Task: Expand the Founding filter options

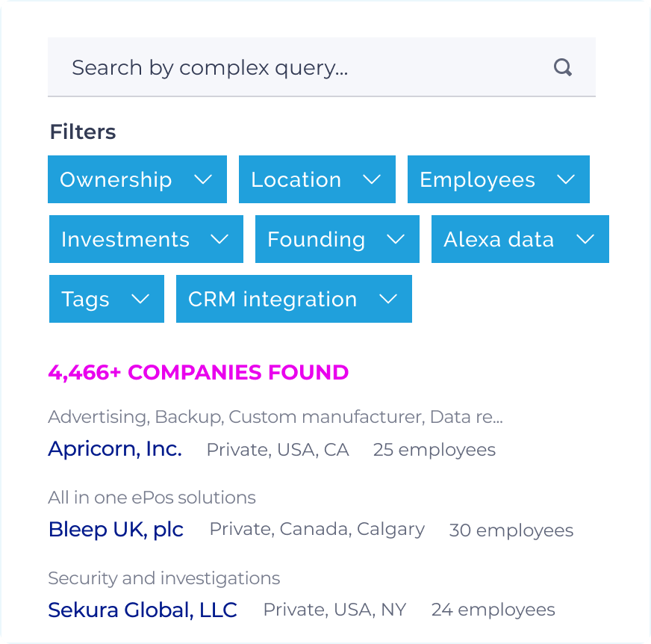Action: (x=337, y=239)
